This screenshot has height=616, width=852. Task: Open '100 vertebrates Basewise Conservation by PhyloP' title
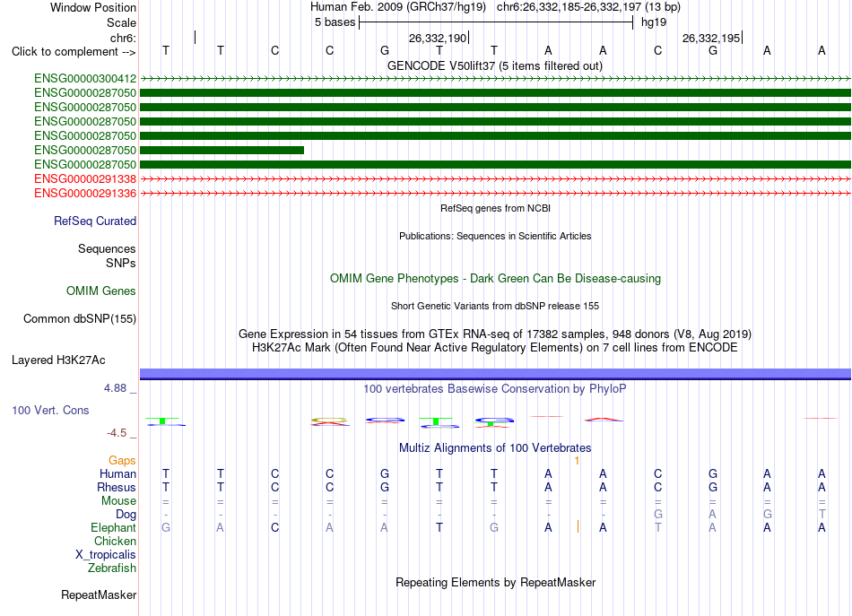tap(495, 389)
